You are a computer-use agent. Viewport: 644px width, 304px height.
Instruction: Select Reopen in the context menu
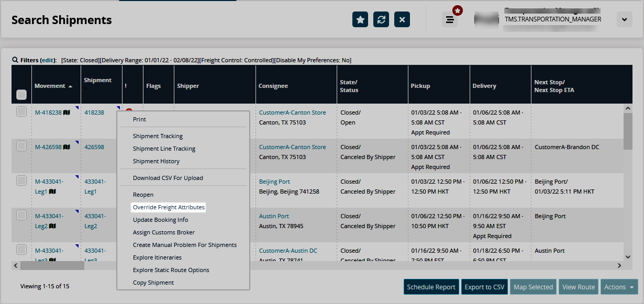[143, 195]
